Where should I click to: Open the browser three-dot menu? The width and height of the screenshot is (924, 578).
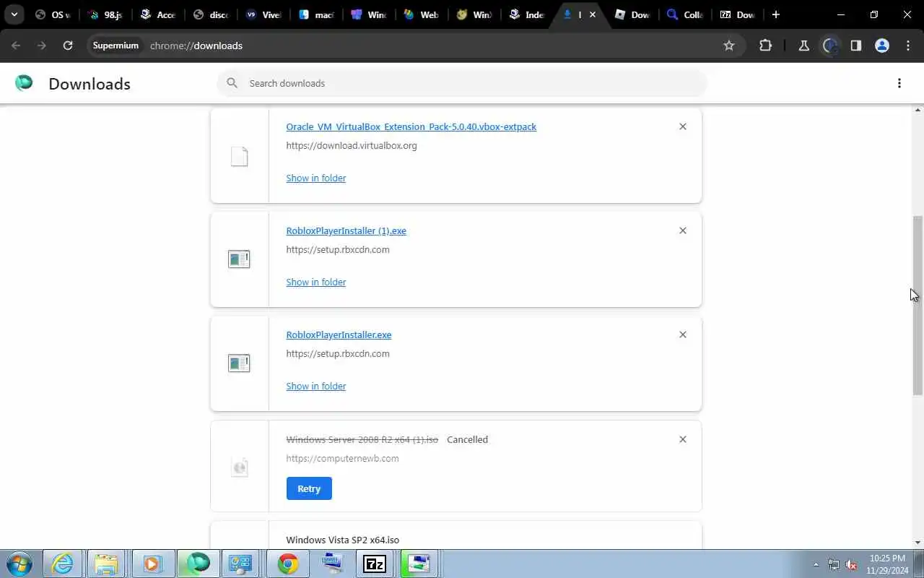[x=908, y=46]
